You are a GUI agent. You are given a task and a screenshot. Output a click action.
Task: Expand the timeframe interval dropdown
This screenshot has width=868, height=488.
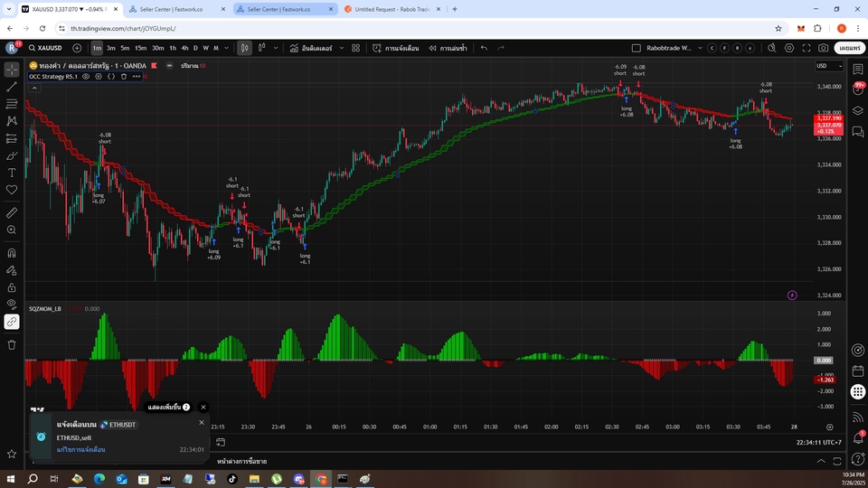coord(225,48)
